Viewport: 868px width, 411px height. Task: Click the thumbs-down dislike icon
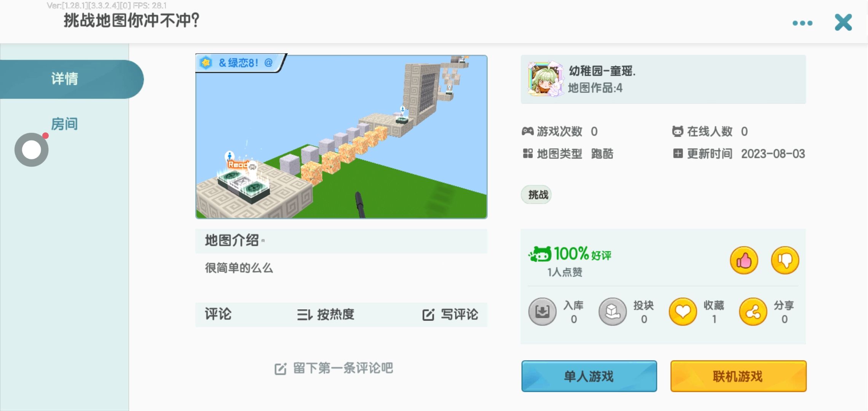coord(785,261)
